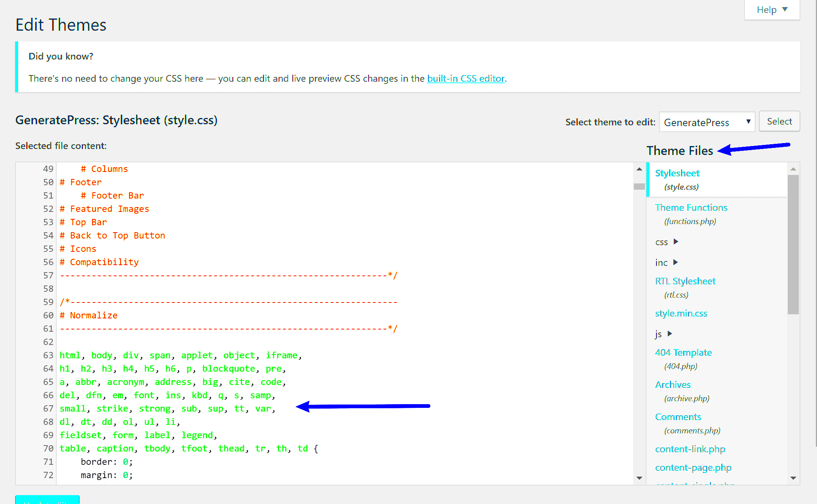
Task: Click the code editor scroll down arrow
Action: click(639, 478)
